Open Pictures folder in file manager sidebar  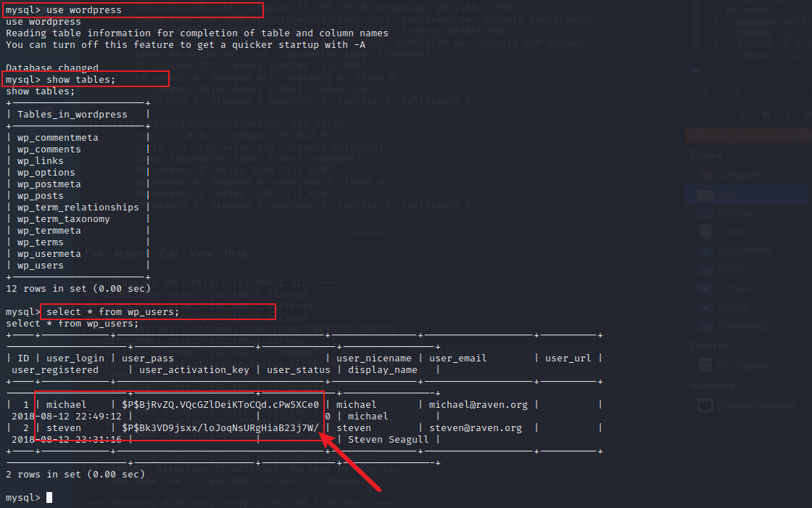point(726,288)
